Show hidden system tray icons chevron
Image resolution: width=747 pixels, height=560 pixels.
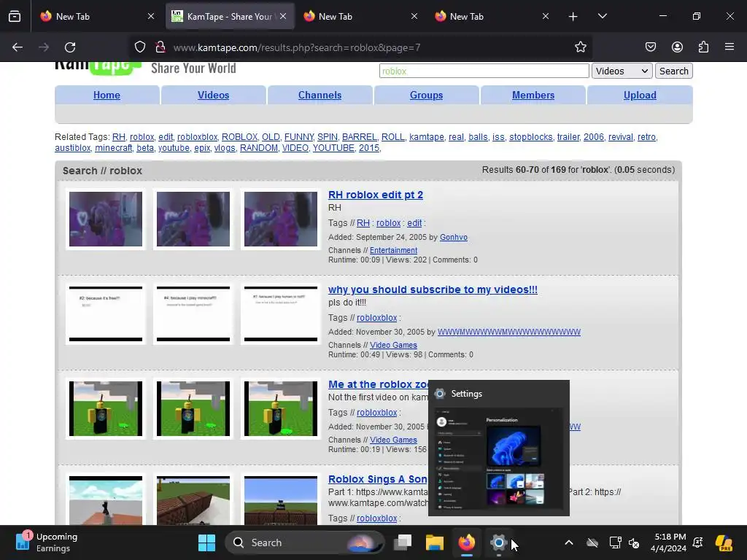coord(569,542)
